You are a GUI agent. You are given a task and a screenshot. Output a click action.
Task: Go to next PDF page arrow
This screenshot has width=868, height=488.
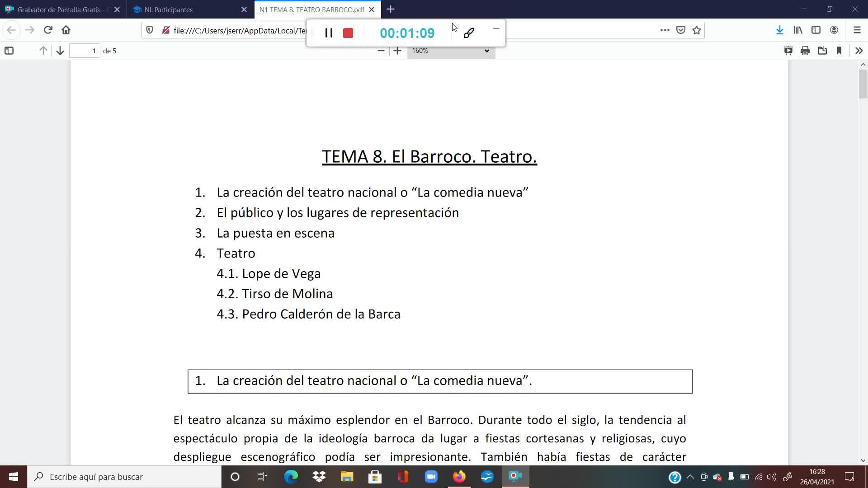pyautogui.click(x=60, y=51)
